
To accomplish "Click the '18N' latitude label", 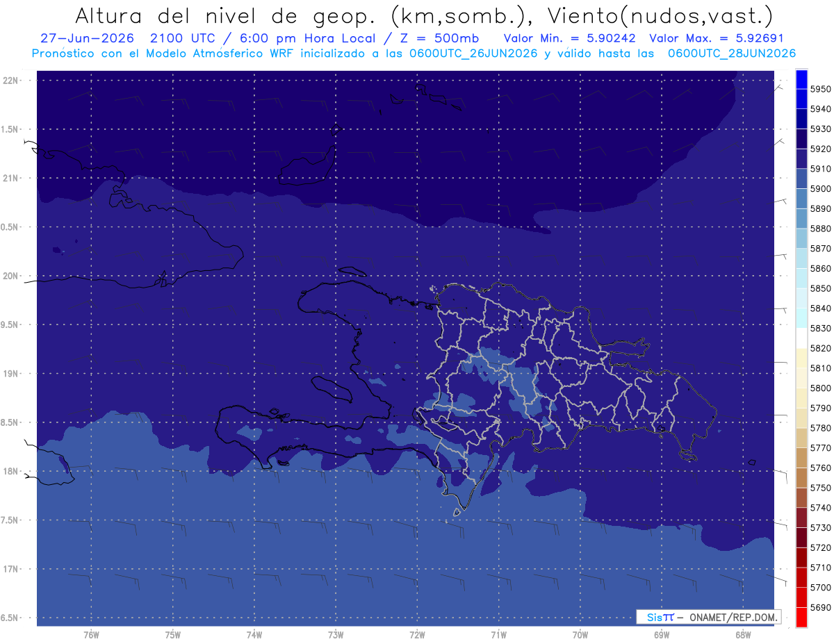I will point(11,471).
